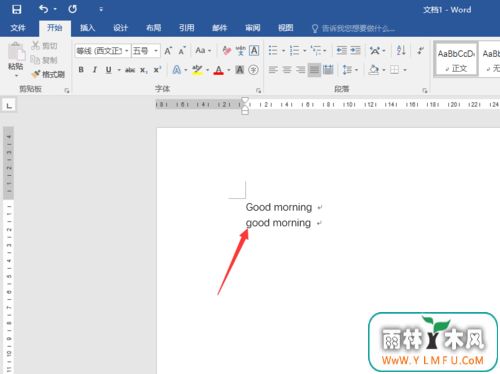Open the Customize Quick Access Toolbar dropdown
This screenshot has height=374, width=500.
coord(101,10)
